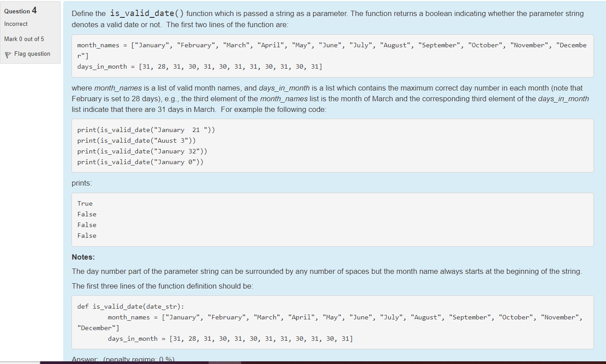Click the Mark 0 out of 5 text

24,39
